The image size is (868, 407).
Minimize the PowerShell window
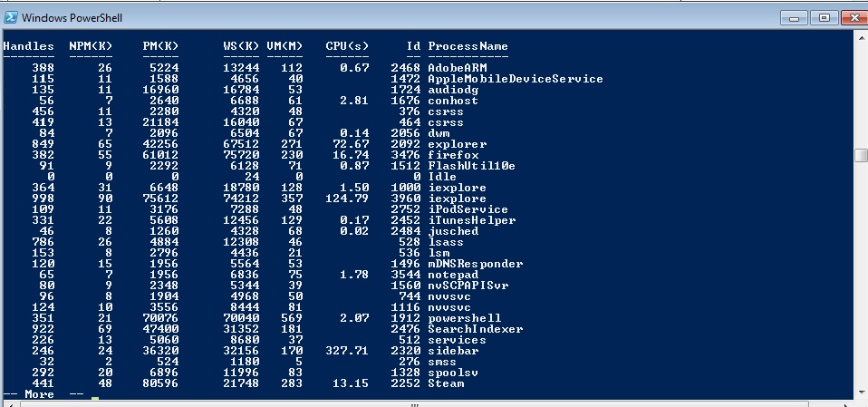[x=794, y=18]
